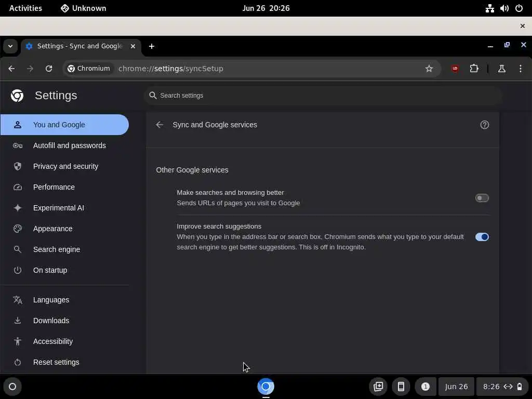Screen dimensions: 532x399
Task: Click the taskbar screen capture tray icon
Action: click(378, 387)
